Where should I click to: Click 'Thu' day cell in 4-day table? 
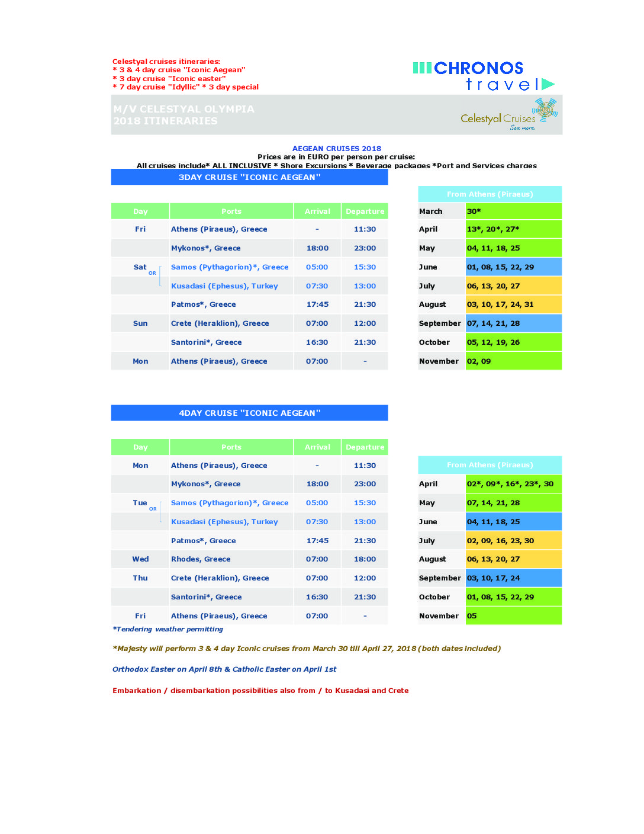(x=140, y=578)
